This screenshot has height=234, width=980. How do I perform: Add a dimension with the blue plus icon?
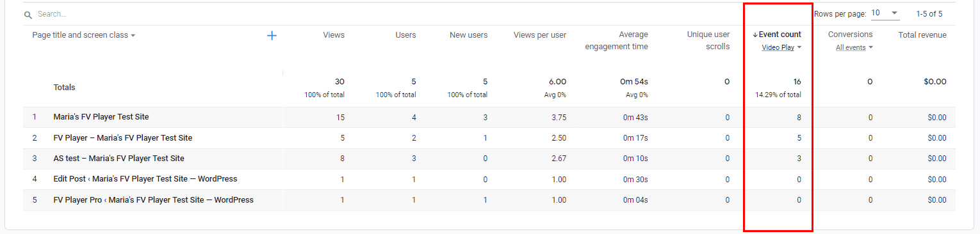point(272,36)
